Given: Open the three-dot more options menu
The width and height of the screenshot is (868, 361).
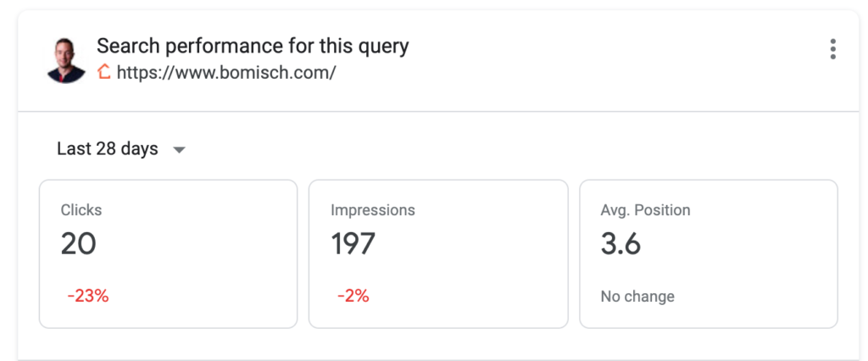Looking at the screenshot, I should [x=832, y=49].
